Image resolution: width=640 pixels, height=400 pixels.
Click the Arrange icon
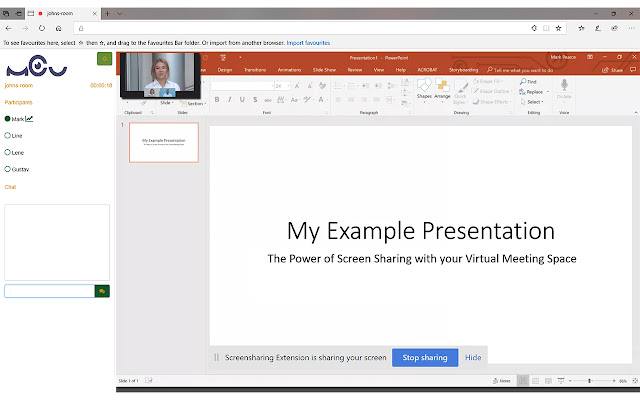[442, 92]
